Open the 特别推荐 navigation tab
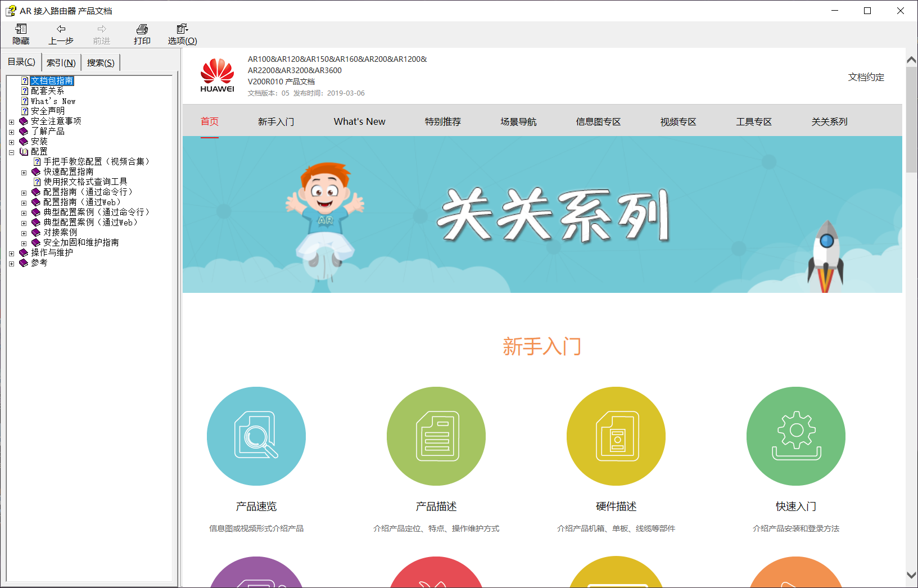 point(443,121)
